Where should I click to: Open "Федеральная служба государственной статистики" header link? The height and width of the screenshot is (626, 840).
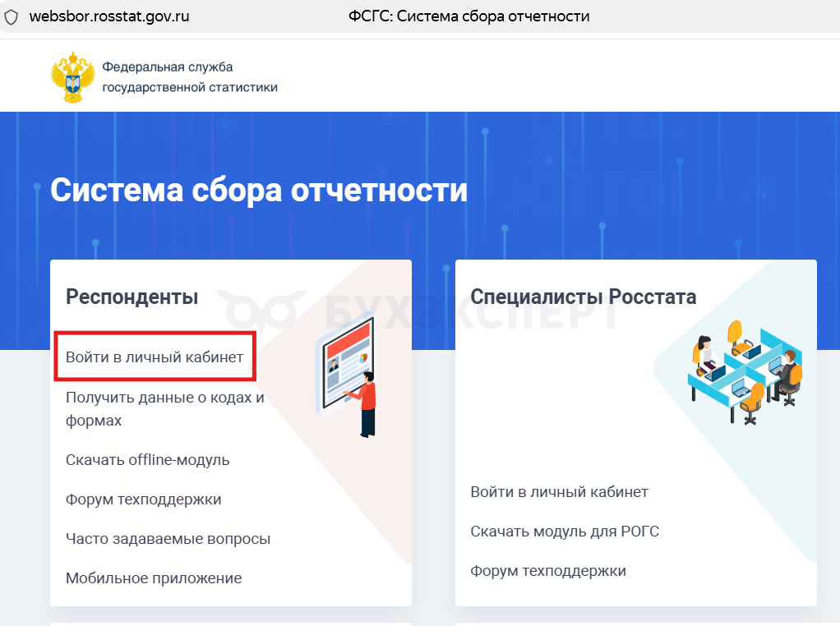(190, 77)
